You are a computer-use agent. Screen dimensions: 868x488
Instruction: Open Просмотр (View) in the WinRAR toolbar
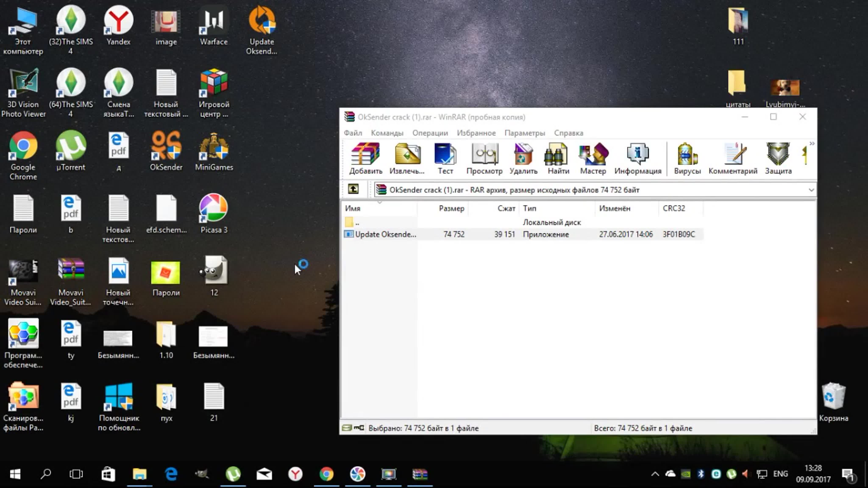pos(484,158)
